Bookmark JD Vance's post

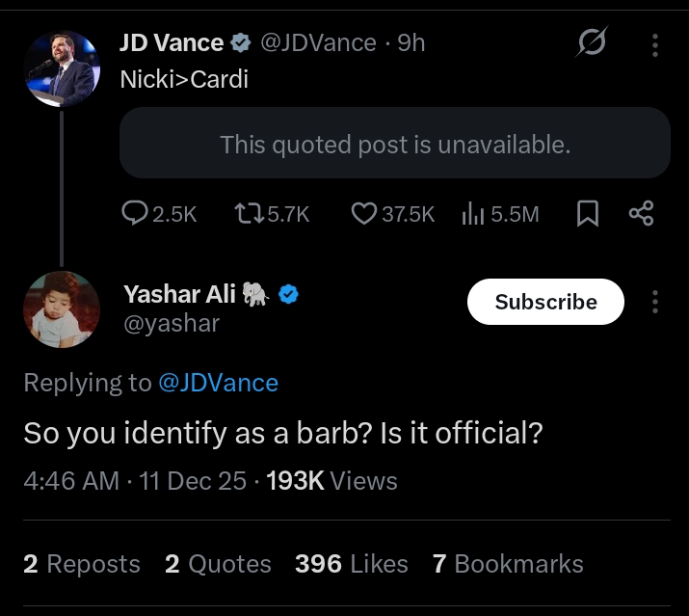pyautogui.click(x=587, y=213)
